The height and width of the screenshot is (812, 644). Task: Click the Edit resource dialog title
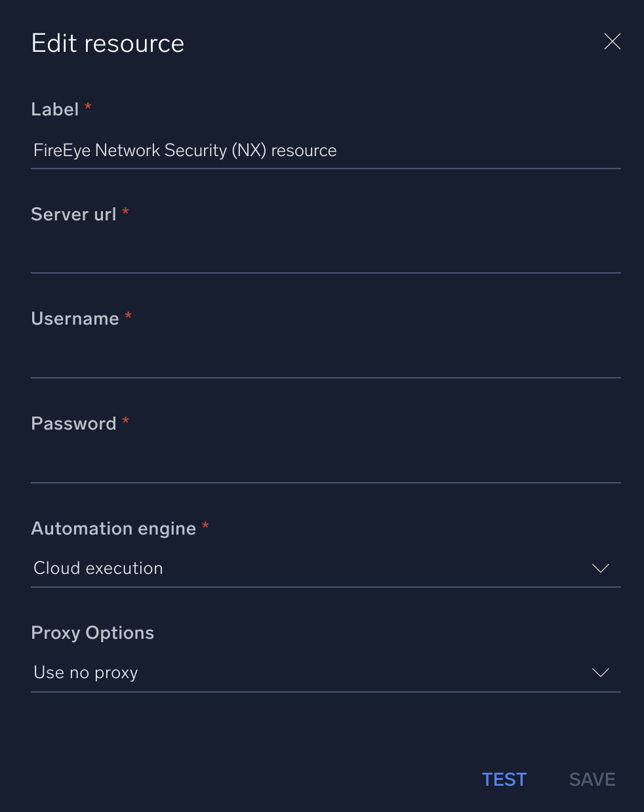tap(107, 43)
